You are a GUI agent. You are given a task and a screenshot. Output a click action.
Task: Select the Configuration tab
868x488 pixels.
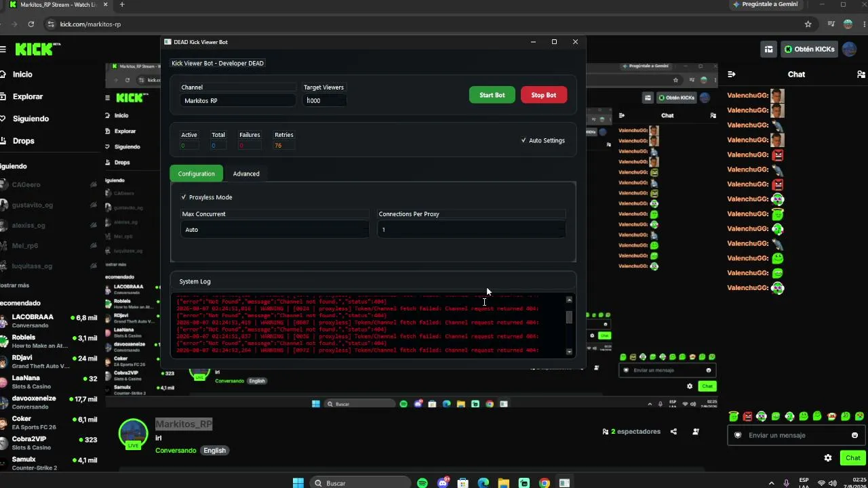[196, 174]
